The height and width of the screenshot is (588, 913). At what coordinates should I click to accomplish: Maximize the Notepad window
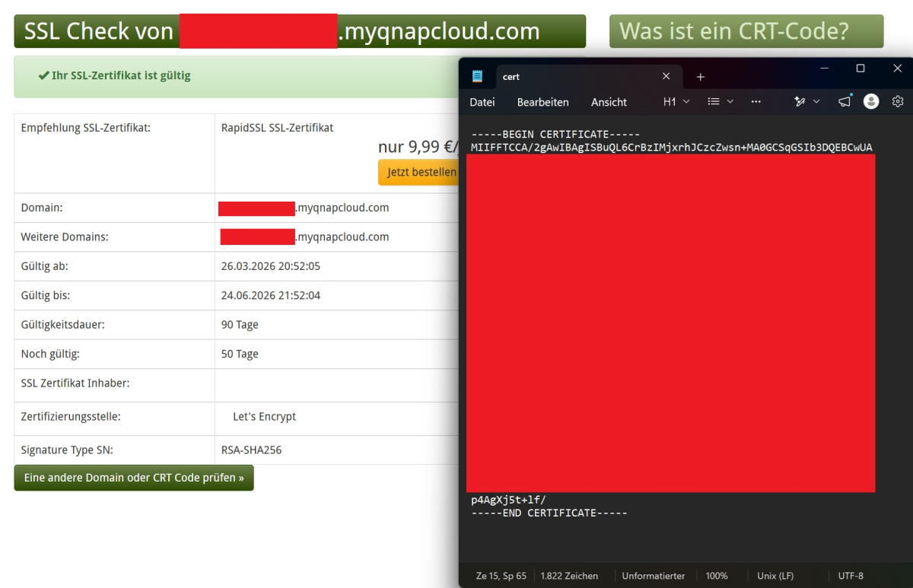pyautogui.click(x=861, y=68)
